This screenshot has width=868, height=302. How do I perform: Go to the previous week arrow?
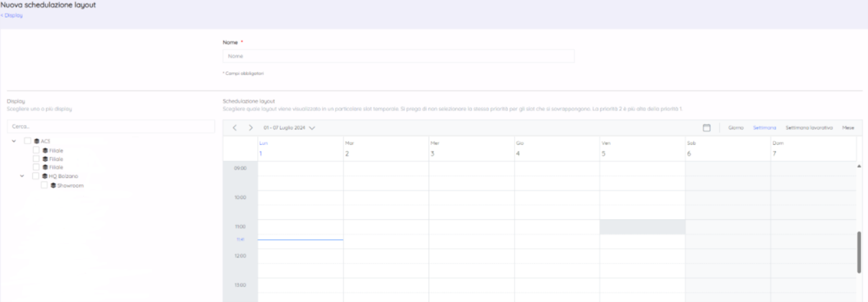click(x=235, y=128)
